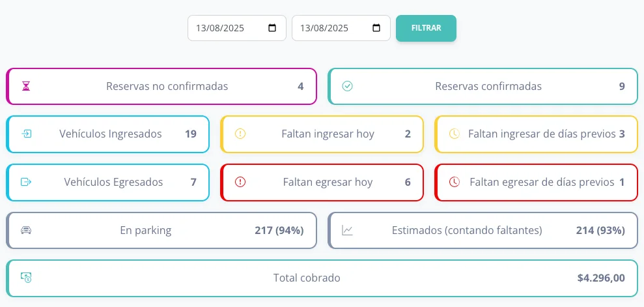Open the end date calendar picker
This screenshot has width=644, height=307.
376,28
